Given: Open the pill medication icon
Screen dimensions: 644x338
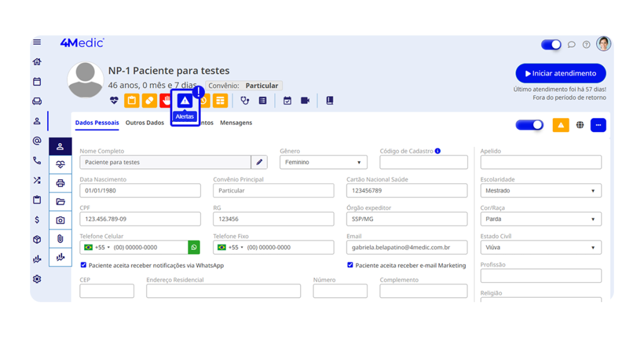Looking at the screenshot, I should [149, 101].
